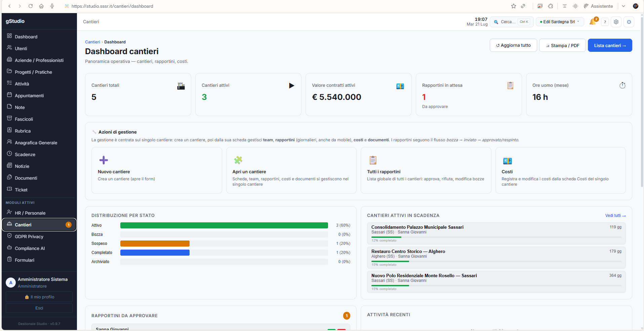
Task: Click the Nuovo cantiere plus icon
Action: point(104,160)
